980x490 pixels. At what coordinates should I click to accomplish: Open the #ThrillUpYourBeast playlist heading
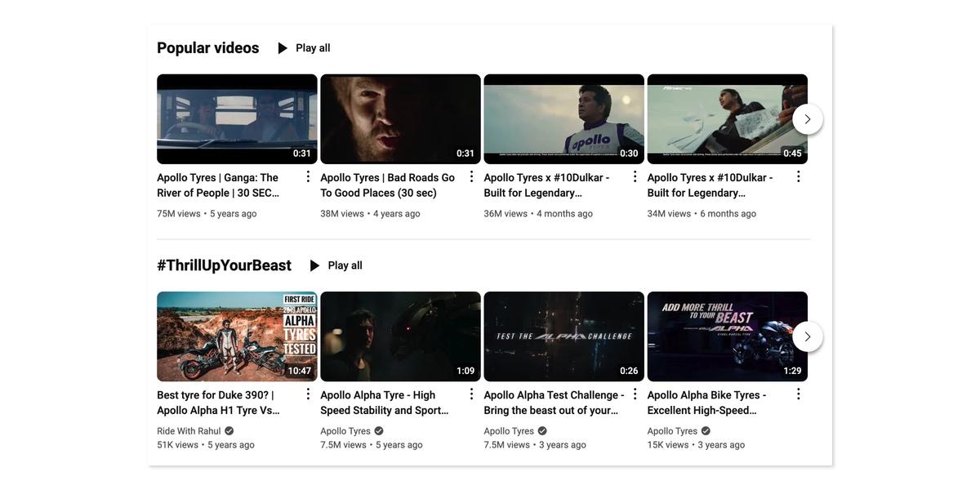tap(224, 265)
